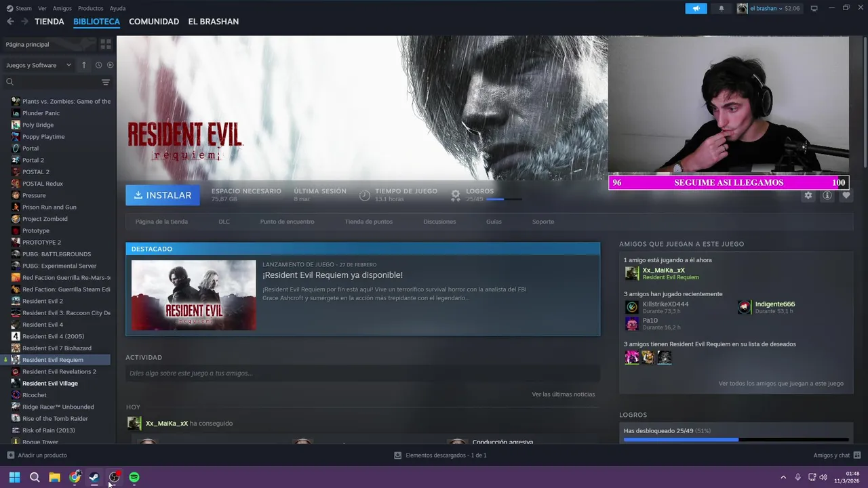The height and width of the screenshot is (488, 868).
Task: Open Amigos y chat panel
Action: coord(837,455)
